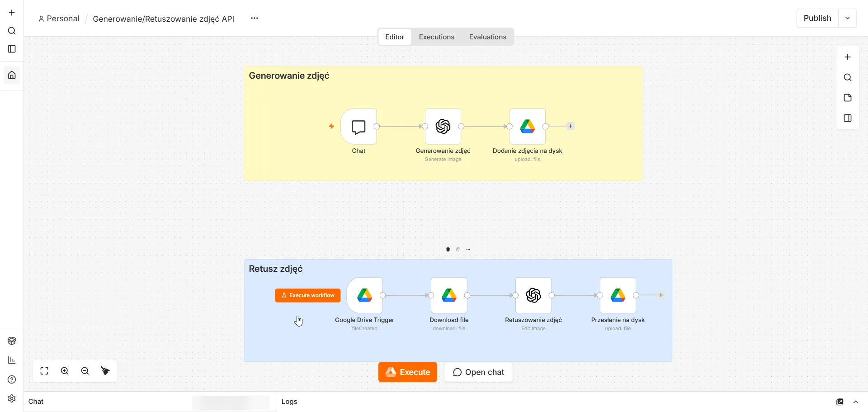Open workflow options three-dot menu
The image size is (868, 412).
pyautogui.click(x=255, y=18)
